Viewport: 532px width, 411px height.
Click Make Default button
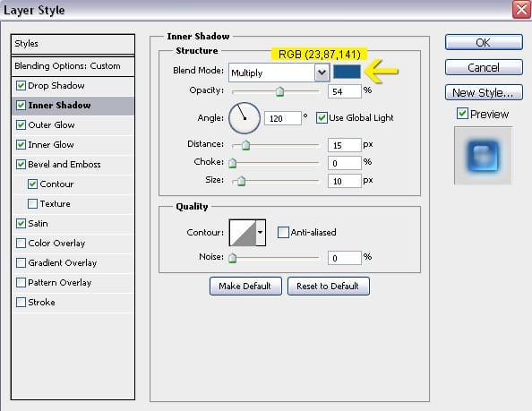(x=245, y=287)
